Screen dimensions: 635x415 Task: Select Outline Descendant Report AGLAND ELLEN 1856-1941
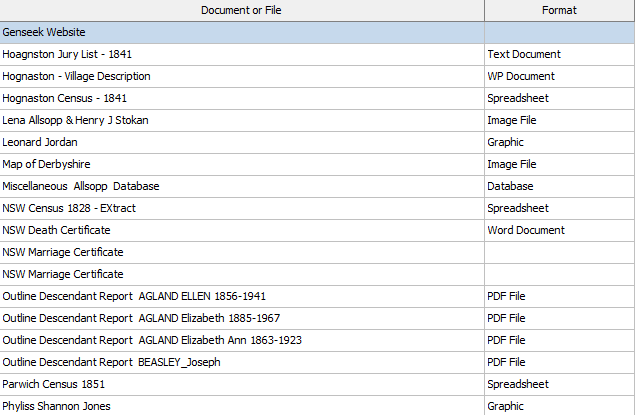tap(134, 296)
